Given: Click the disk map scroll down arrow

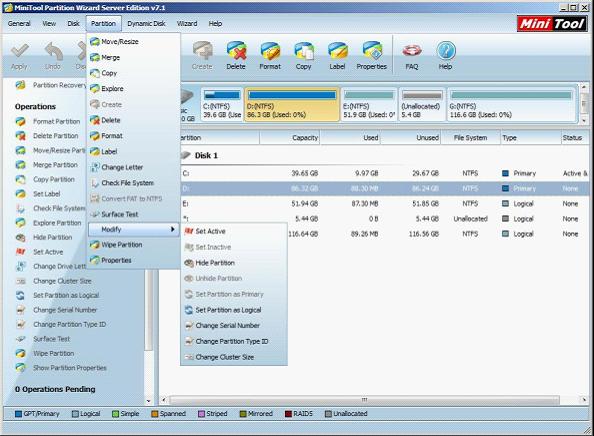Looking at the screenshot, I should [584, 120].
